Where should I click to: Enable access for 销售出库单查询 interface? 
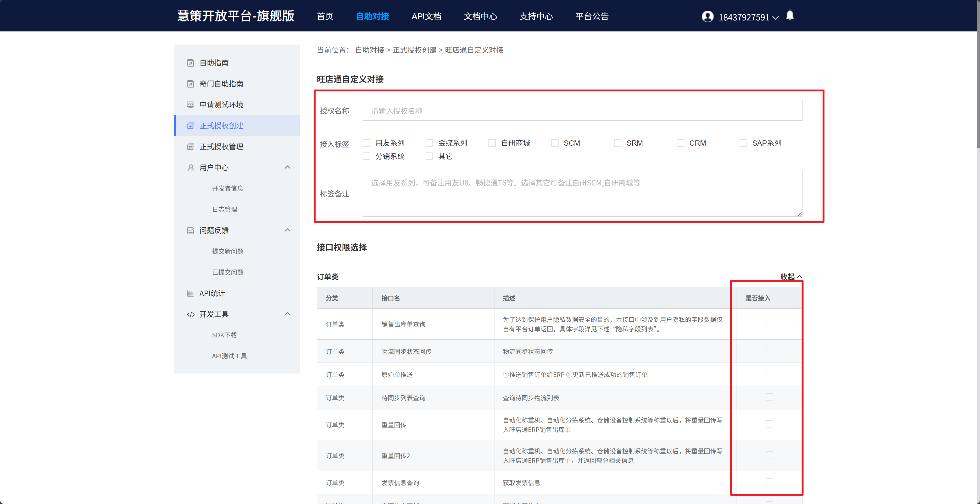[769, 324]
